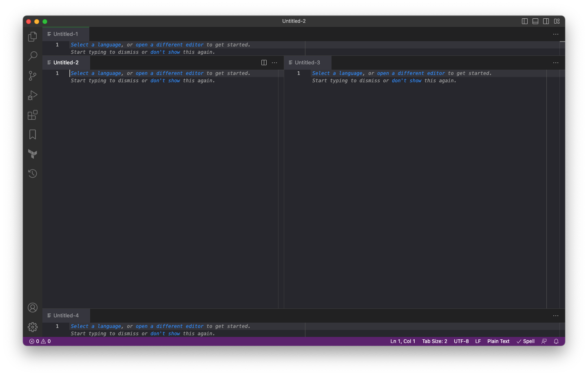Open the Explorer sidebar

[x=33, y=37]
